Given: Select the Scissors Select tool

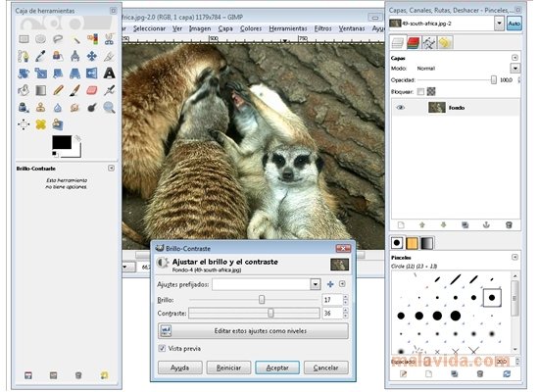Looking at the screenshot, I should 109,39.
